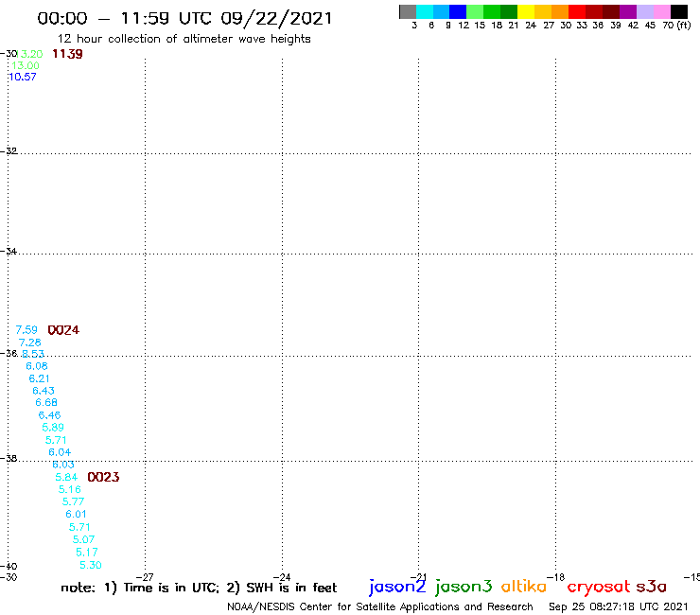The image size is (700, 615).
Task: Click the orange swatch in color scale
Action: point(560,11)
